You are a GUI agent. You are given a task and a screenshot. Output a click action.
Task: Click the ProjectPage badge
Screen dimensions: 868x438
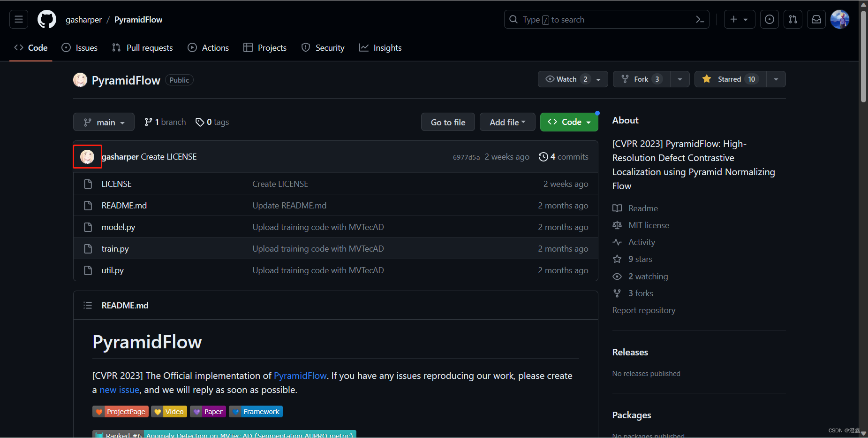tap(121, 412)
